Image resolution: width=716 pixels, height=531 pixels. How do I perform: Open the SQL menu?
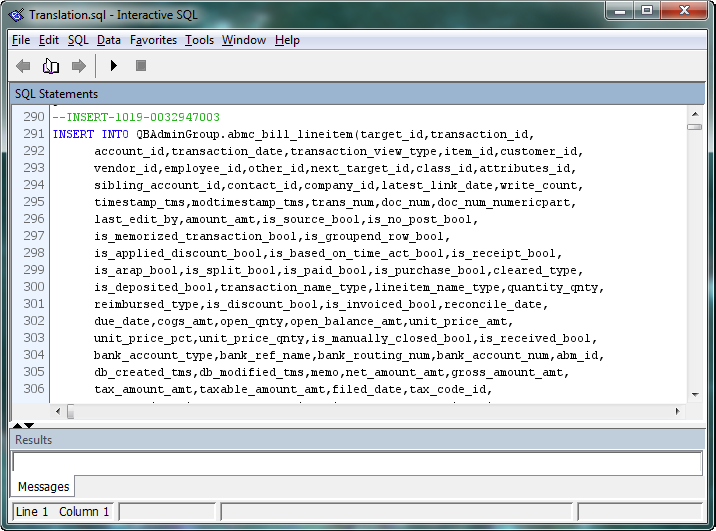pyautogui.click(x=78, y=40)
